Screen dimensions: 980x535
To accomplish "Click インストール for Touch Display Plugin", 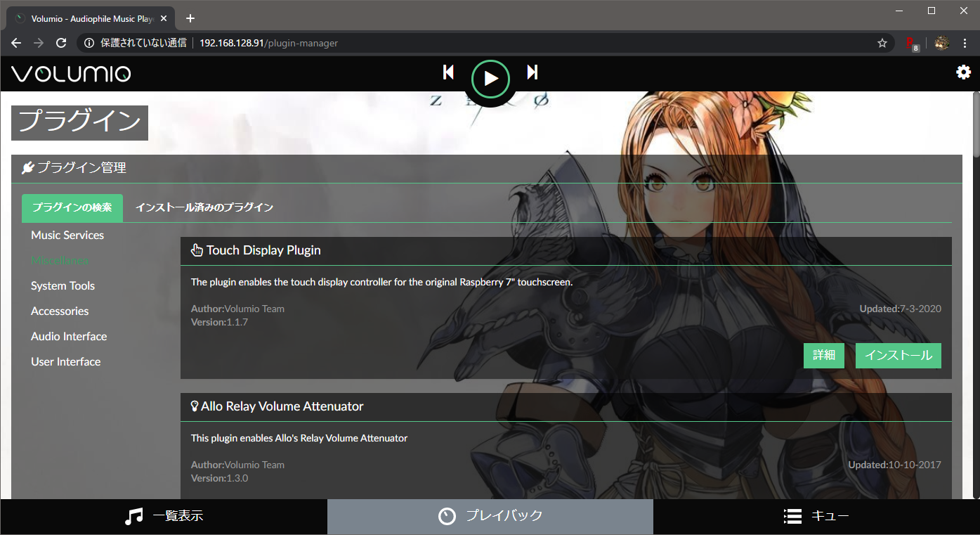I will click(899, 355).
